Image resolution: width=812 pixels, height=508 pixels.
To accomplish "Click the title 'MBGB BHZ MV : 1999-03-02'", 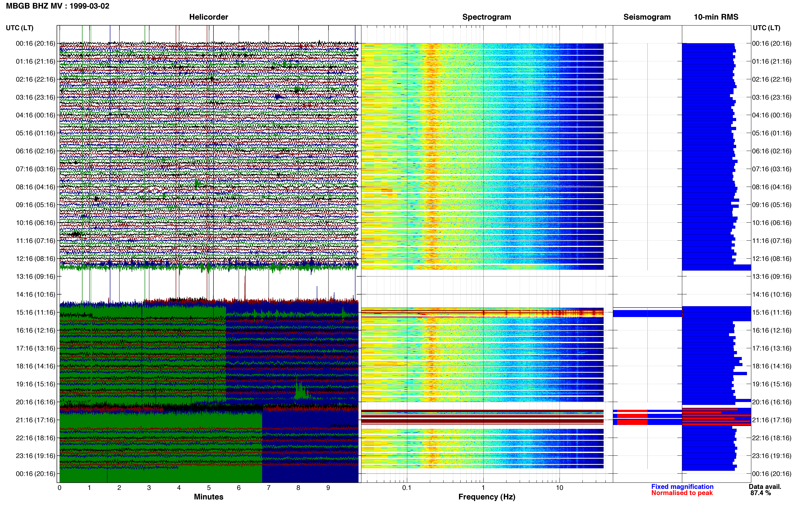I will pos(57,6).
